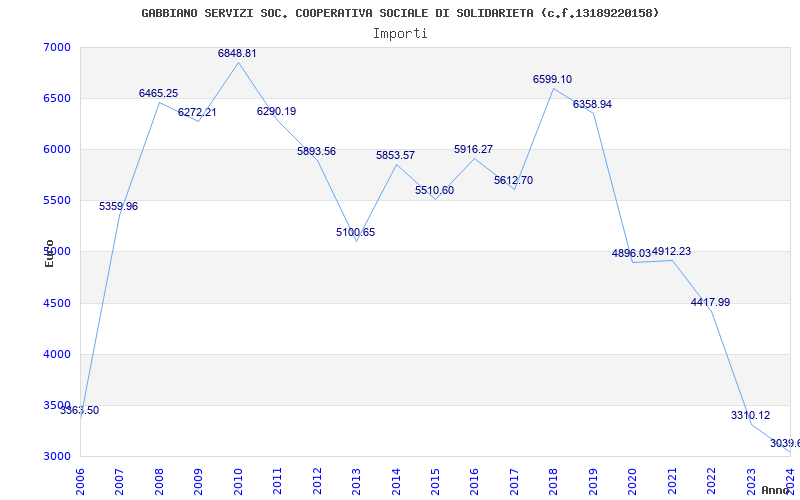
Task: Select the 6599.10 data point label
Action: point(553,79)
